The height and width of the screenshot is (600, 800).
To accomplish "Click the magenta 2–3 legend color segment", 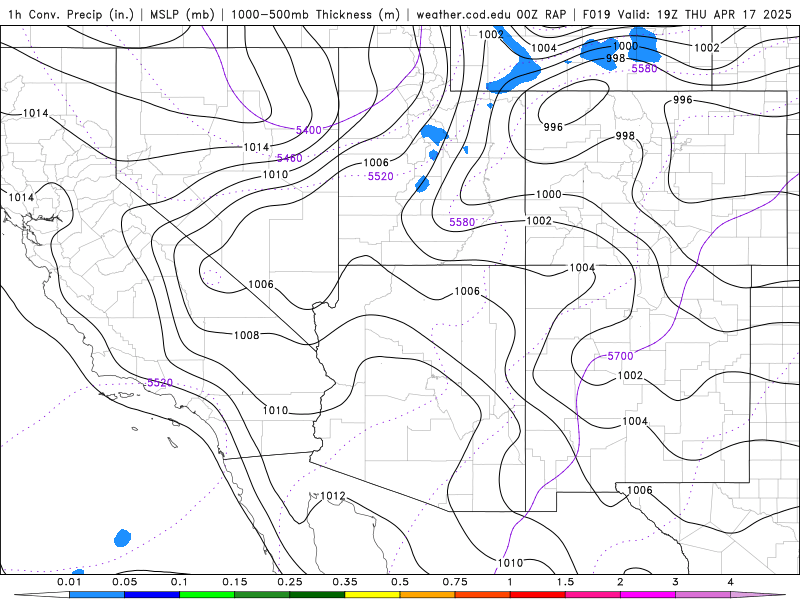I will pyautogui.click(x=648, y=595).
